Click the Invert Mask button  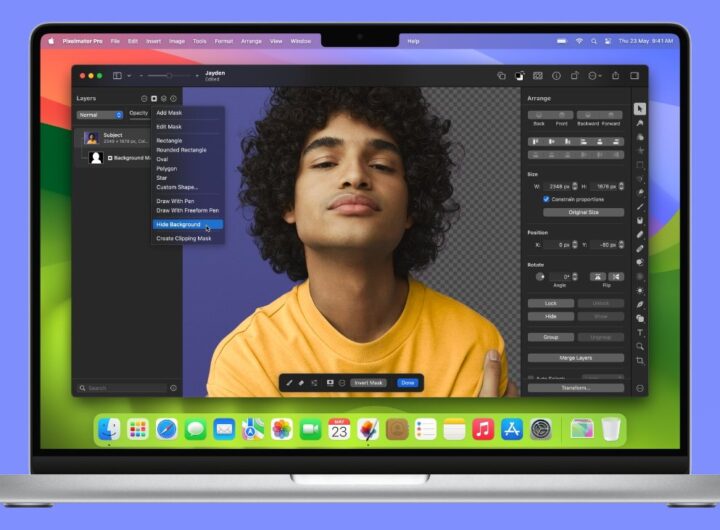(367, 383)
